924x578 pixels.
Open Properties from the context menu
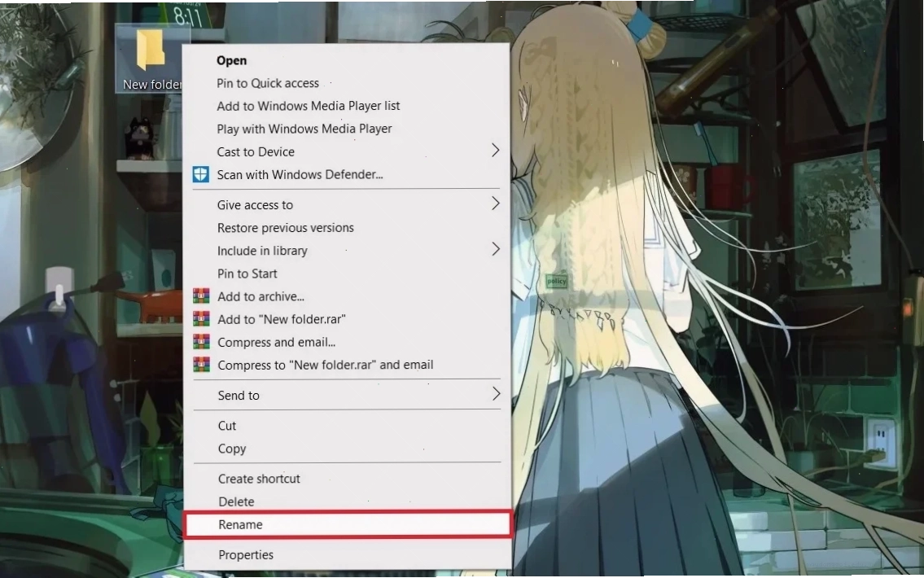(347, 554)
